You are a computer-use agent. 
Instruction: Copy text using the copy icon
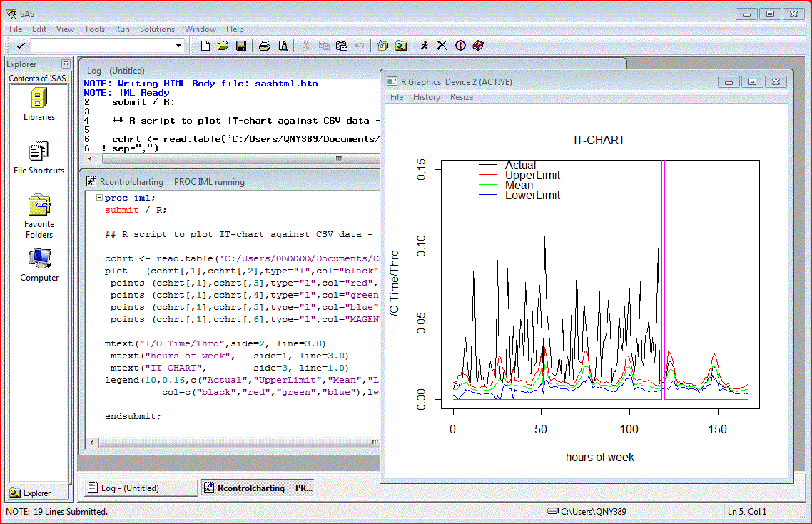coord(324,45)
